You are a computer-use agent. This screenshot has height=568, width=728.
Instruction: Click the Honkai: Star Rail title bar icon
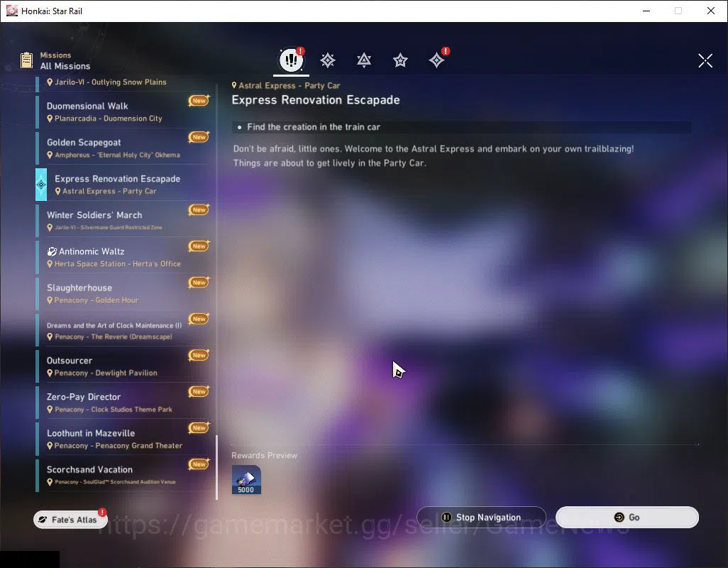click(x=11, y=11)
